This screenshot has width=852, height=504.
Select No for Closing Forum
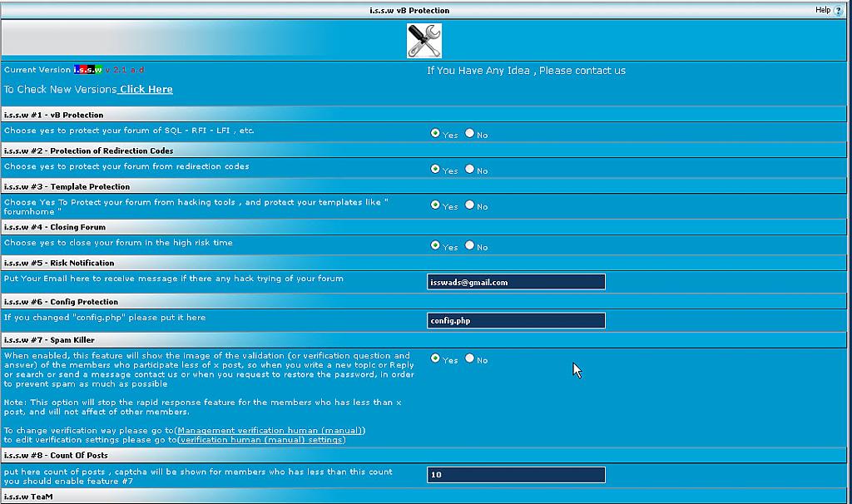[x=470, y=245]
